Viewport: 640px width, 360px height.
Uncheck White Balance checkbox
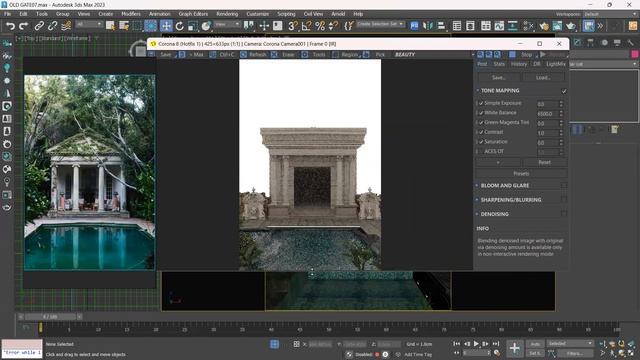[x=481, y=113]
